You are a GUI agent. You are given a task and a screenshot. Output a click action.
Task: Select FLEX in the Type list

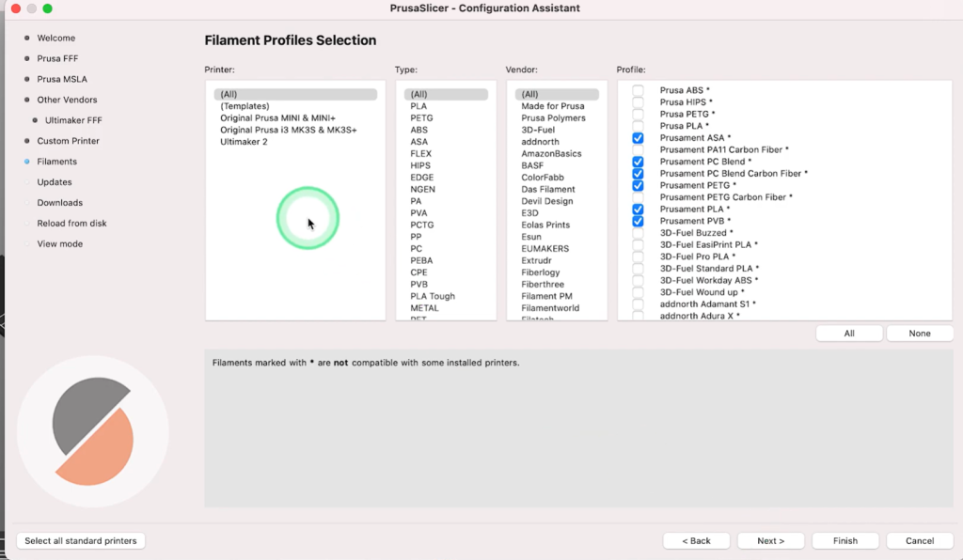click(420, 154)
